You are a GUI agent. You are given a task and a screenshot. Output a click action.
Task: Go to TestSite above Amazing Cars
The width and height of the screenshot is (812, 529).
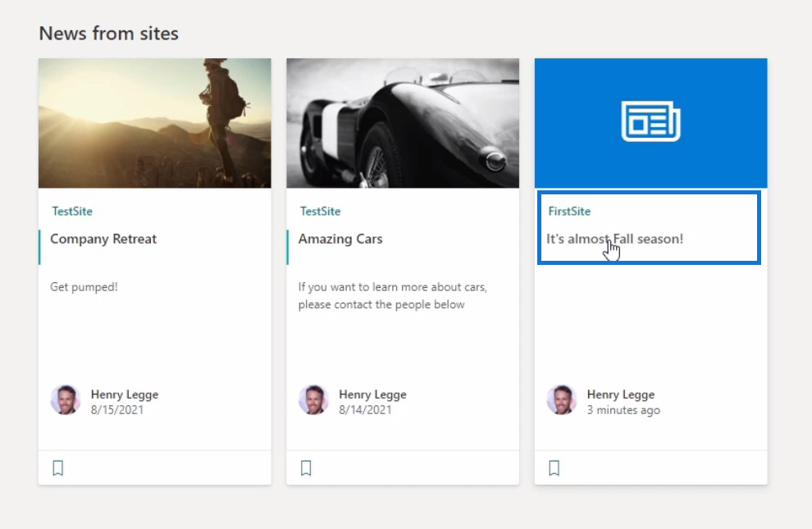click(320, 211)
